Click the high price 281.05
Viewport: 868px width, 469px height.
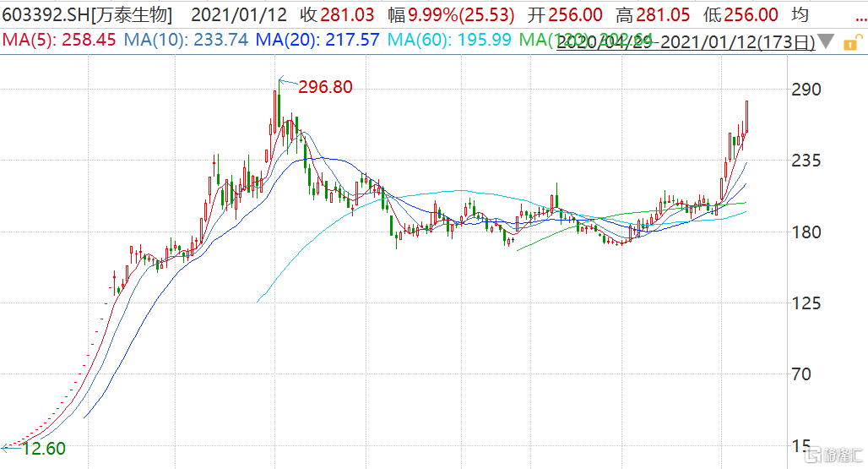click(663, 15)
